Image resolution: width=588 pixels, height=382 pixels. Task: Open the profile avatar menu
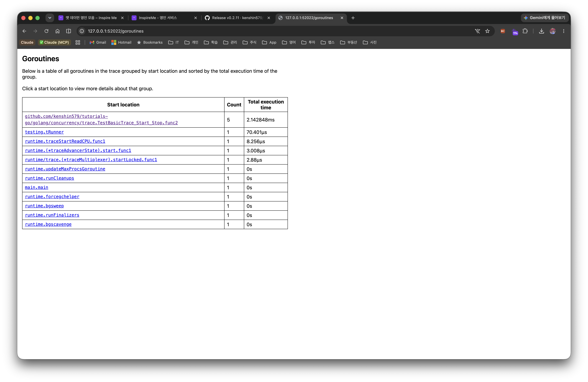[553, 31]
